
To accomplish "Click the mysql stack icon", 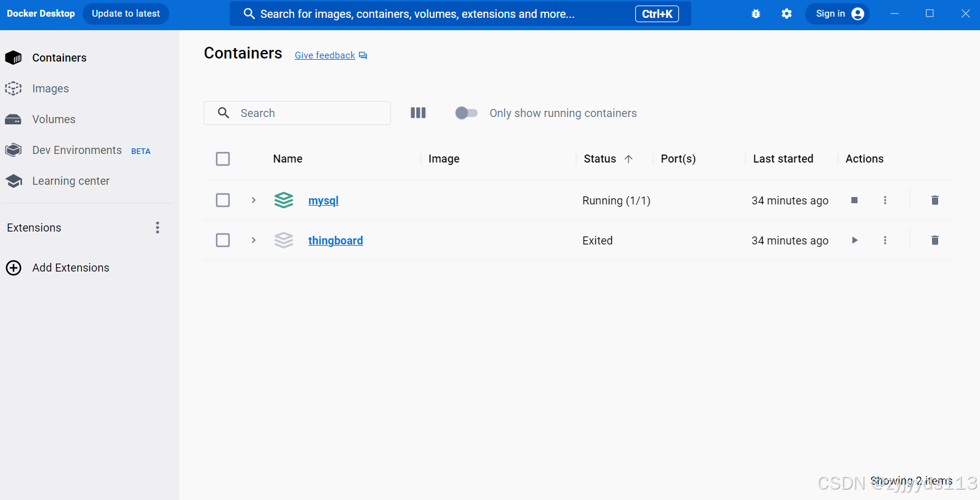I will pyautogui.click(x=284, y=200).
